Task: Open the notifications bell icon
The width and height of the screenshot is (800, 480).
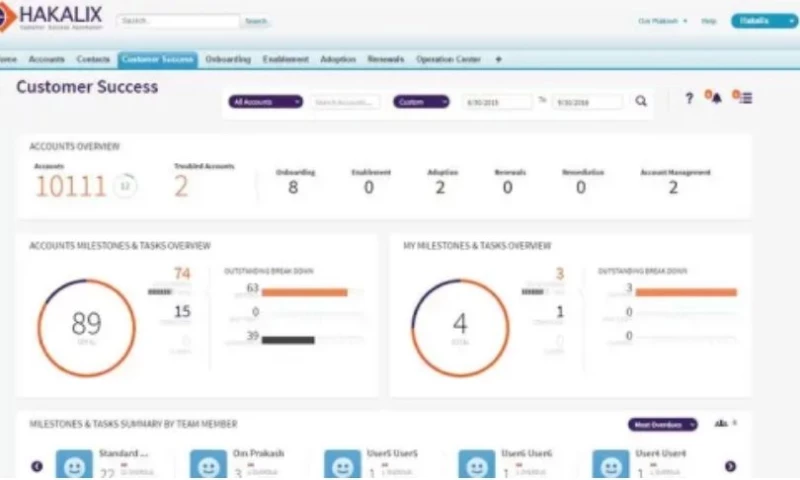Action: point(714,97)
